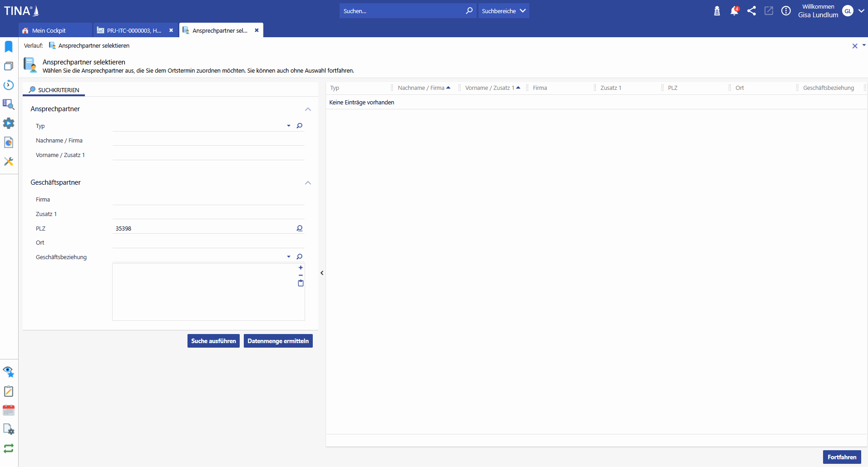Open the Suchbereiche dropdown

pos(503,11)
